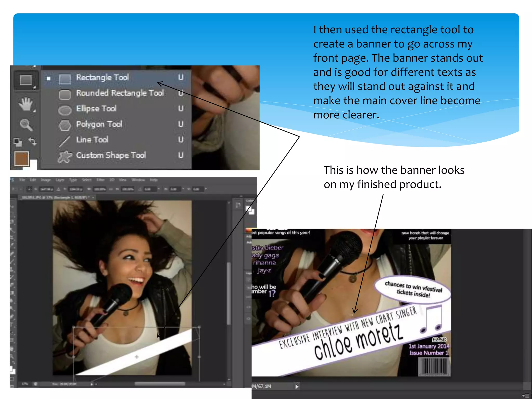Click the transform center point on banner
Viewport: 532px width, 399px height.
[137, 357]
